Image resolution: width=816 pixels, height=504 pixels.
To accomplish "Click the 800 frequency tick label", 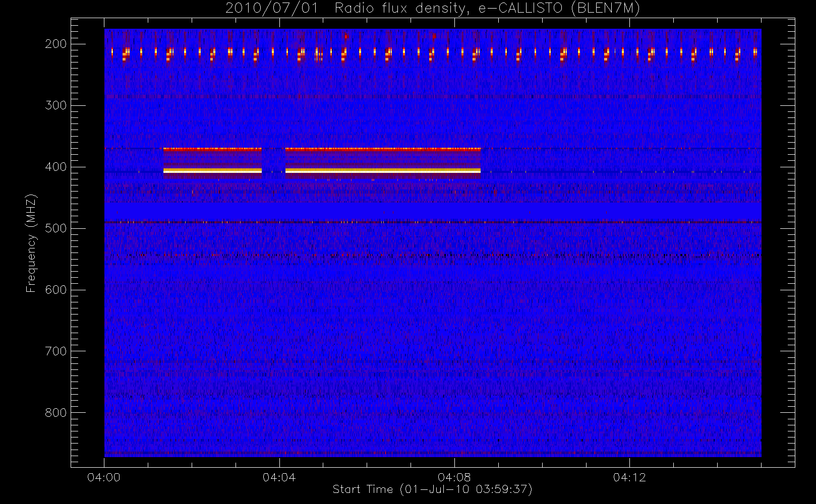I will 55,413.
